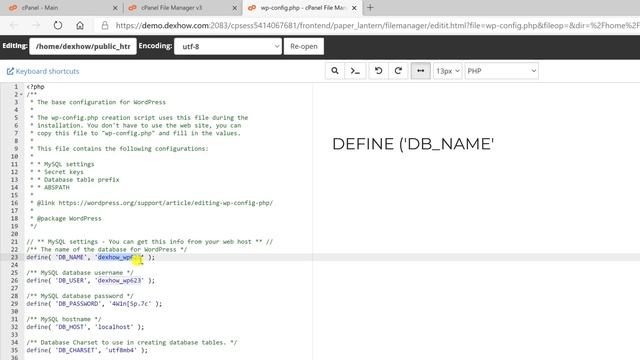The image size is (640, 360).
Task: Undo the last edit
Action: coord(378,71)
